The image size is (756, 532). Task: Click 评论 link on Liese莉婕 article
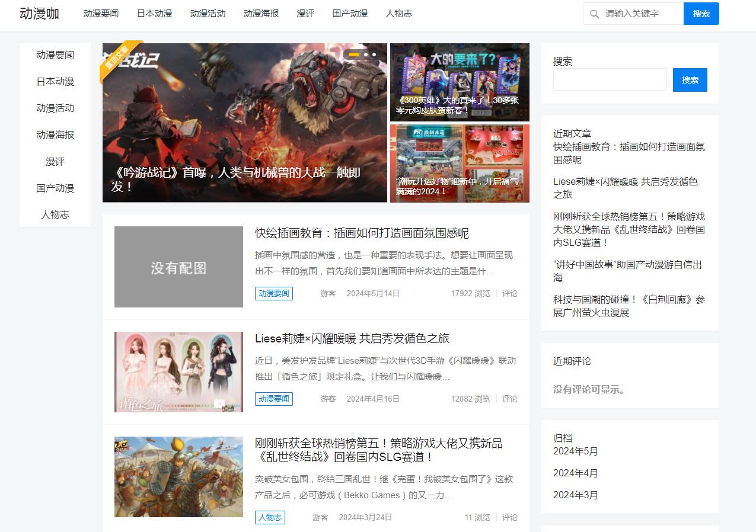point(510,399)
